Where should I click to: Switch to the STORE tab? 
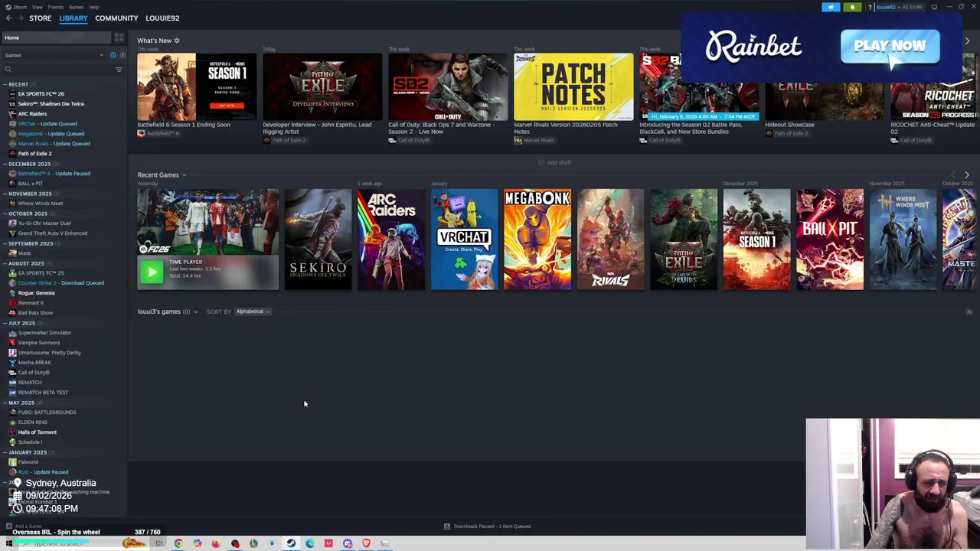pos(41,18)
